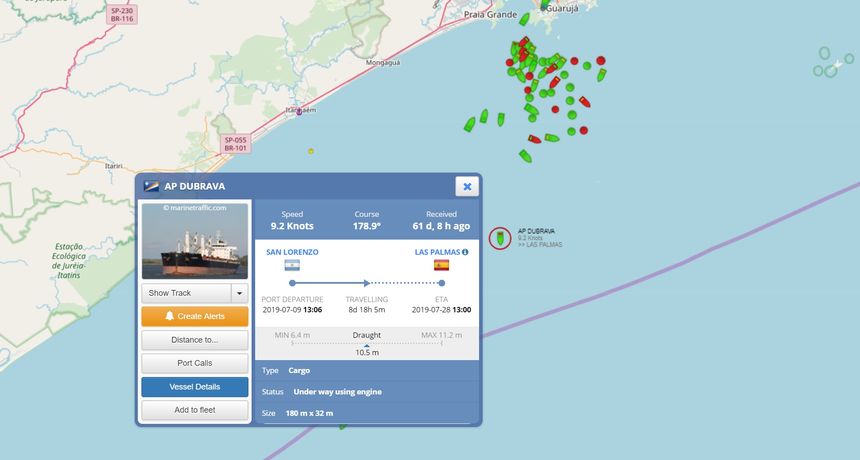Open Vessel Details for AP DUBRAVA
Screen dimensions: 860x460
(x=195, y=387)
